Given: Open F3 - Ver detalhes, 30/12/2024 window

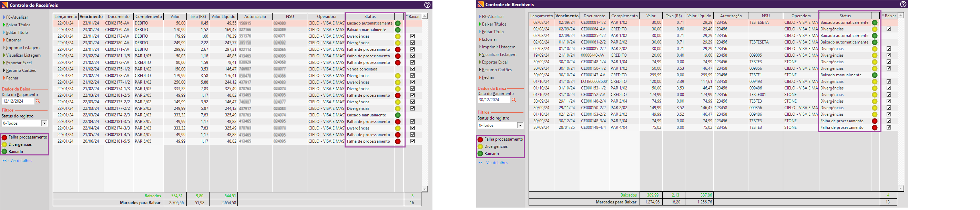Looking at the screenshot, I should click(x=493, y=163).
